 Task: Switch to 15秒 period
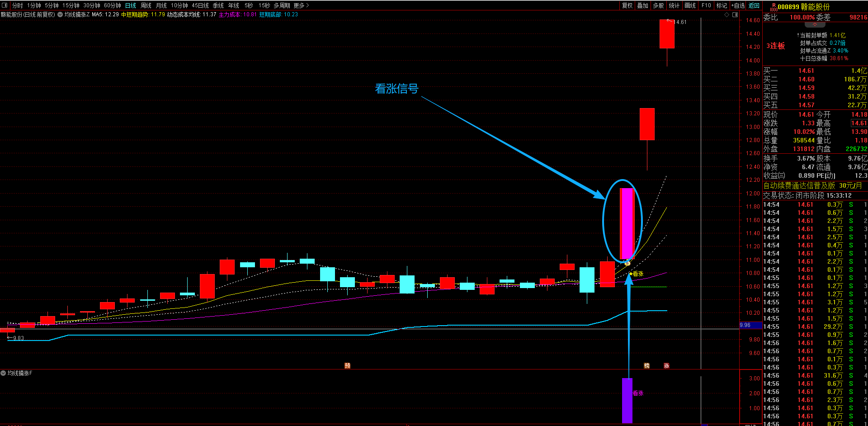pos(264,5)
